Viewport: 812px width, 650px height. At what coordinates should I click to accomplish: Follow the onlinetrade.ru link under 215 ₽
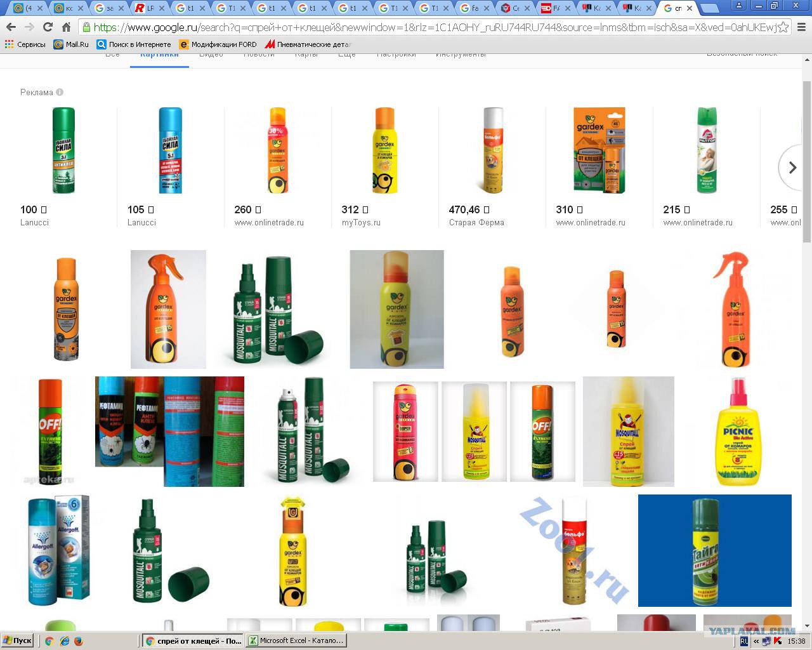(698, 223)
